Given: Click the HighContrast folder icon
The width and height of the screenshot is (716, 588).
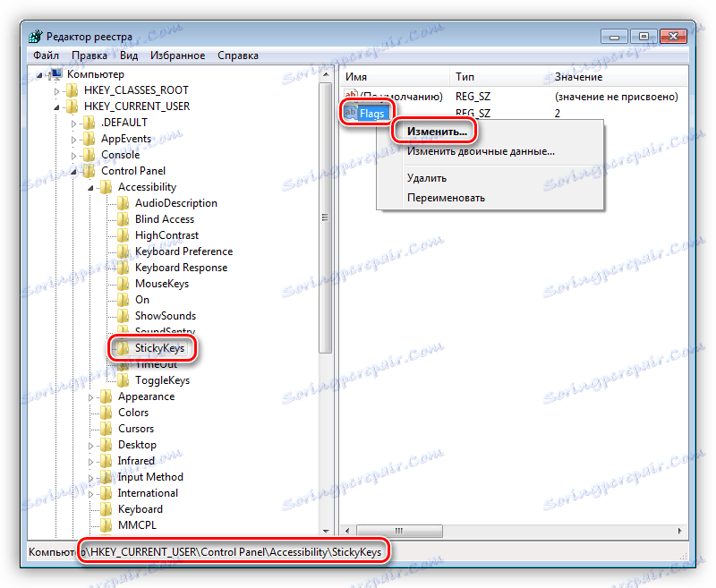Looking at the screenshot, I should 124,235.
